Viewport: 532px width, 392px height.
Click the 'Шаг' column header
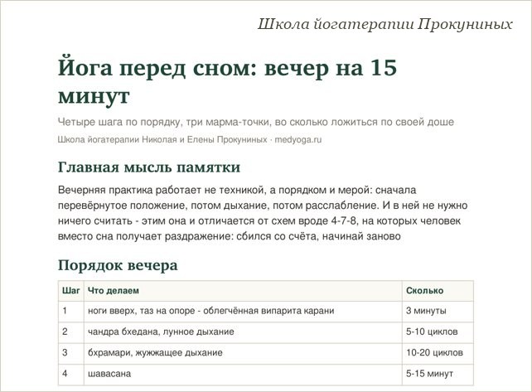pos(71,291)
